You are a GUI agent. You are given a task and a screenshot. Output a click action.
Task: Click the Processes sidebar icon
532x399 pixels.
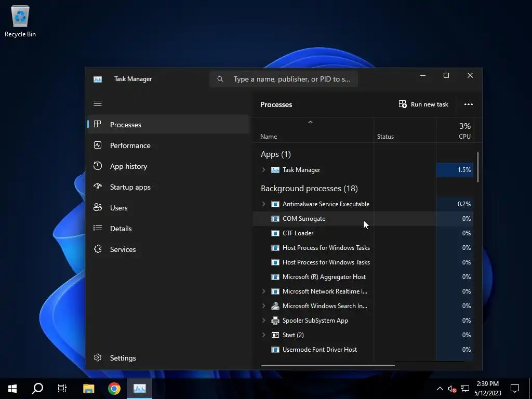click(x=97, y=124)
